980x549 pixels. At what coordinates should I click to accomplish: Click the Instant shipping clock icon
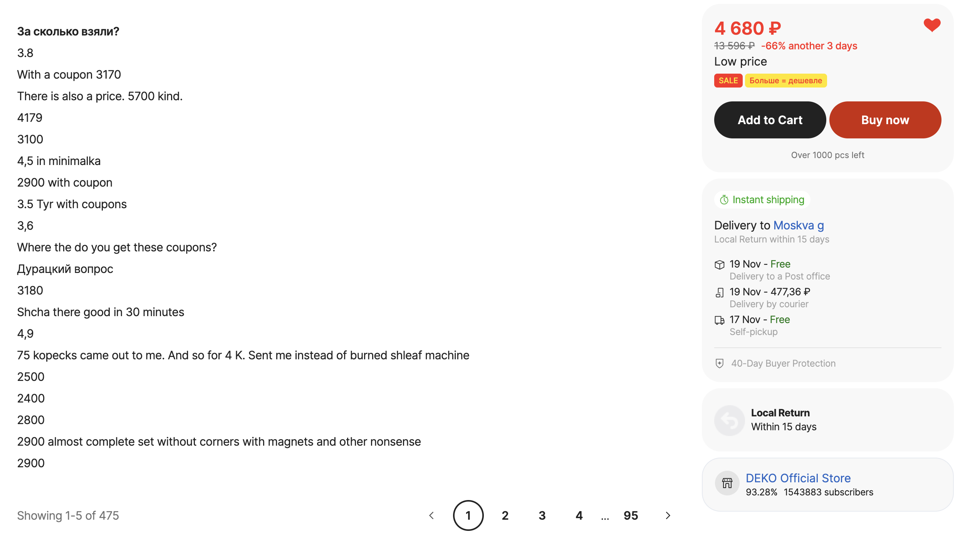pyautogui.click(x=724, y=200)
